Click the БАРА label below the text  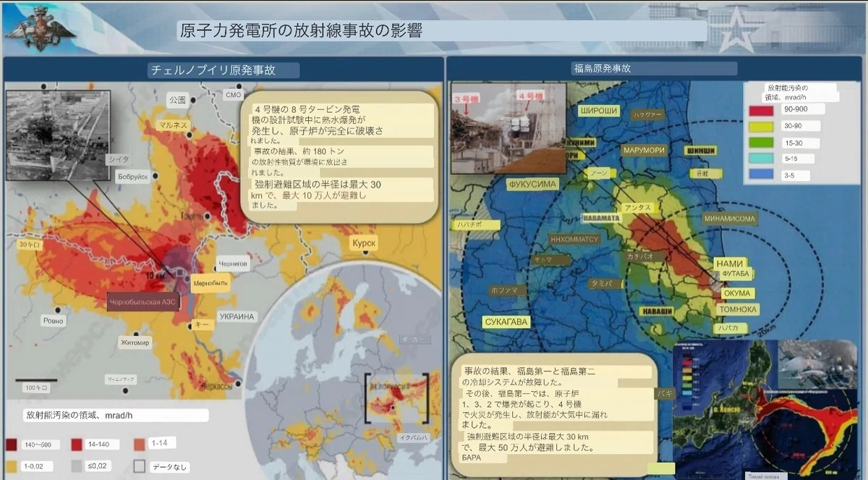click(472, 458)
